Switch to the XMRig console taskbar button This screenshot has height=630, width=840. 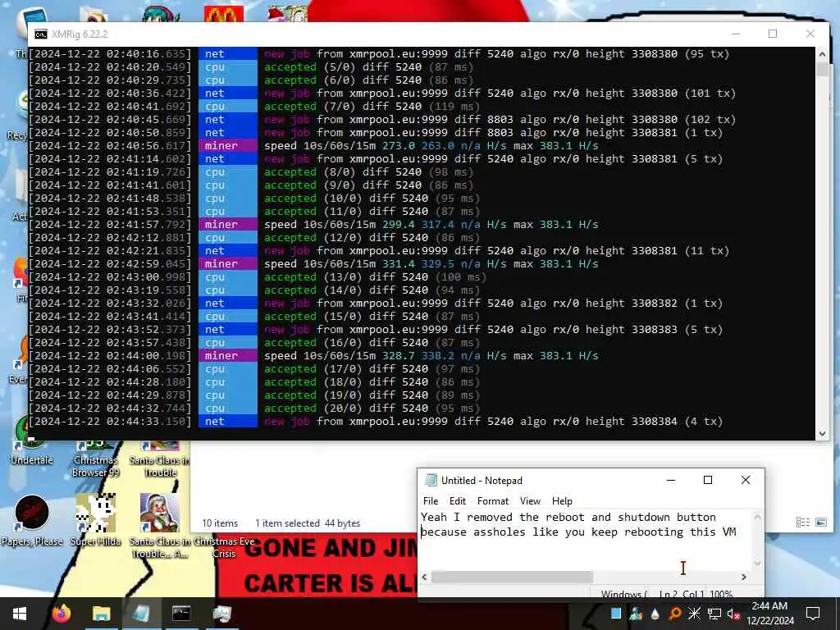point(181,614)
